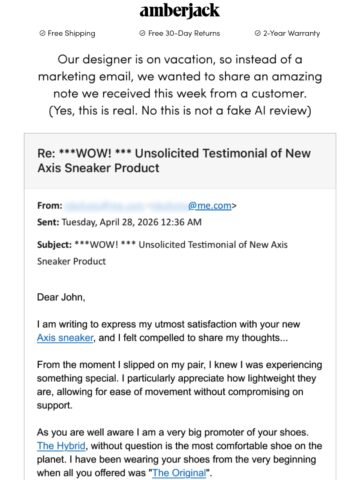Click the checkmark icon beside 2-Year Warranty
This screenshot has height=480, width=360.
(x=257, y=33)
